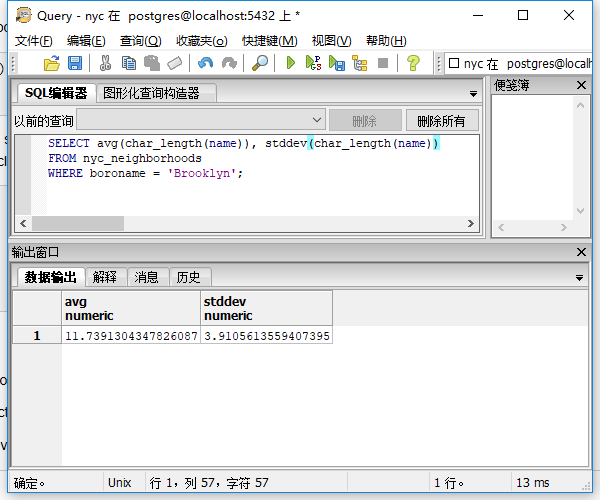Click the avg value 11.7391304347826087
Screen dimensions: 600x500
click(x=131, y=336)
